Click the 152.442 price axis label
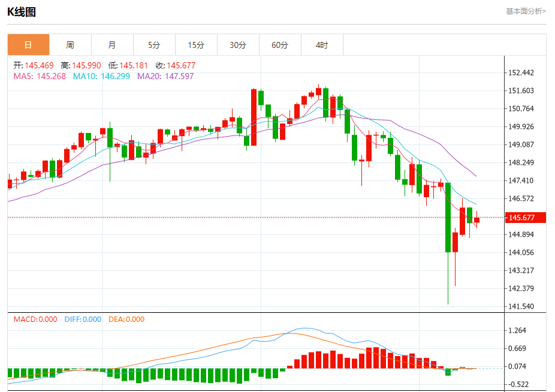This screenshot has height=392, width=555. pos(521,73)
